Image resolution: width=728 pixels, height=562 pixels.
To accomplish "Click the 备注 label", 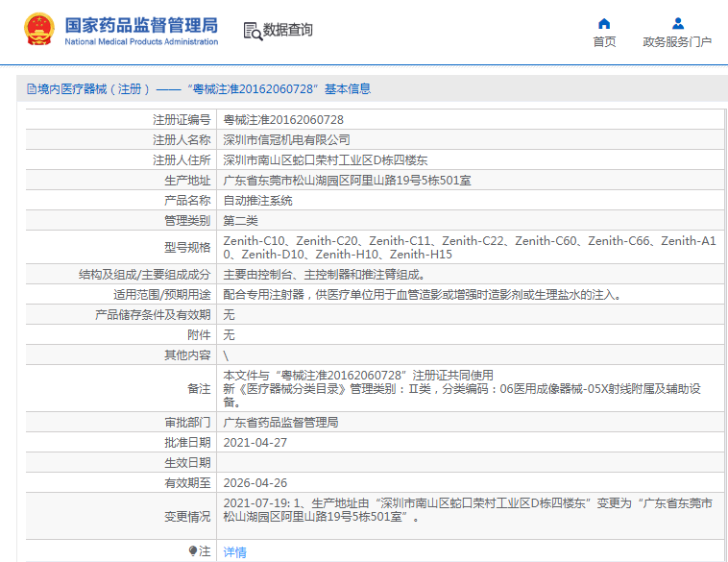I will 199,389.
